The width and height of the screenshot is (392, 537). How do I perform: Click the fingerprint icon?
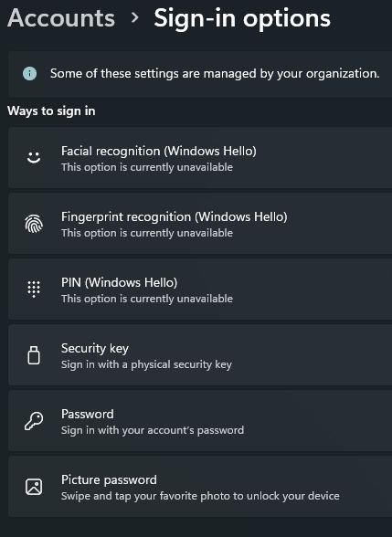[x=34, y=224]
